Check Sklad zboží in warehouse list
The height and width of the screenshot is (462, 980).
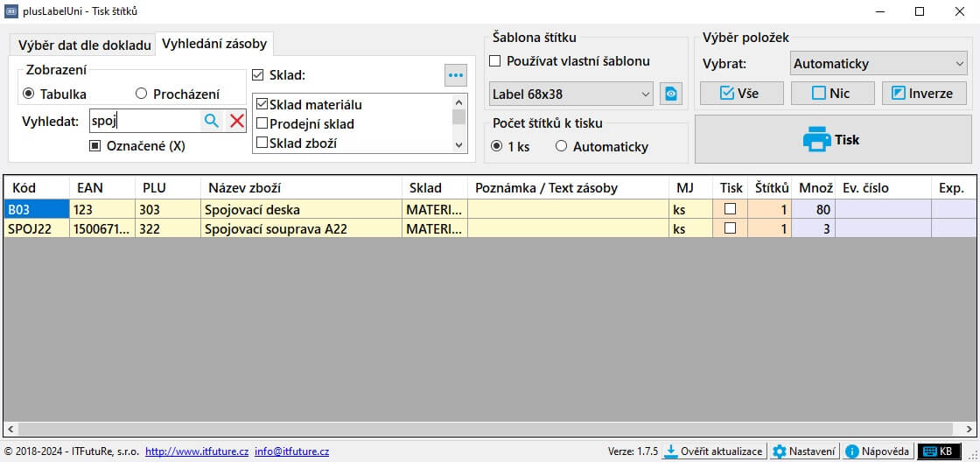[x=262, y=143]
